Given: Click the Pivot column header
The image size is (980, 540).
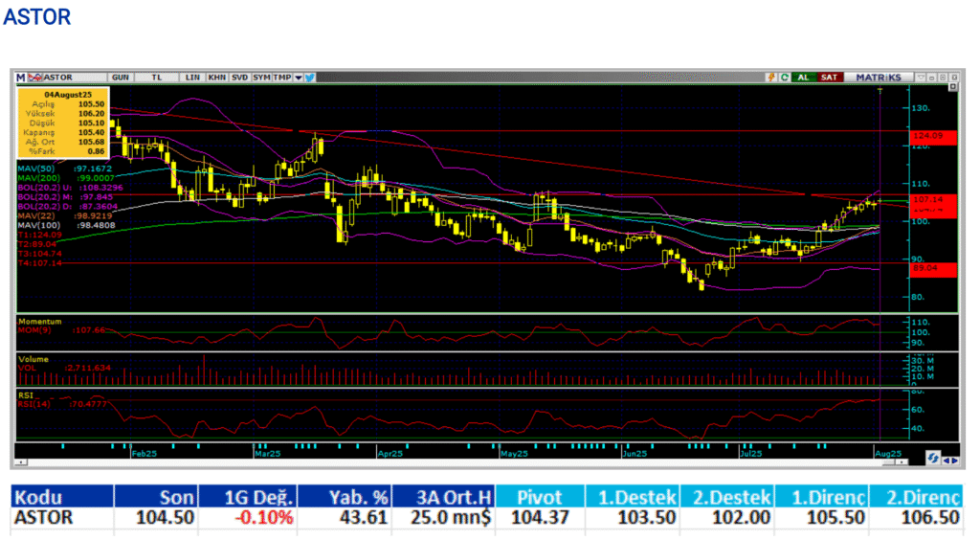Looking at the screenshot, I should (540, 498).
